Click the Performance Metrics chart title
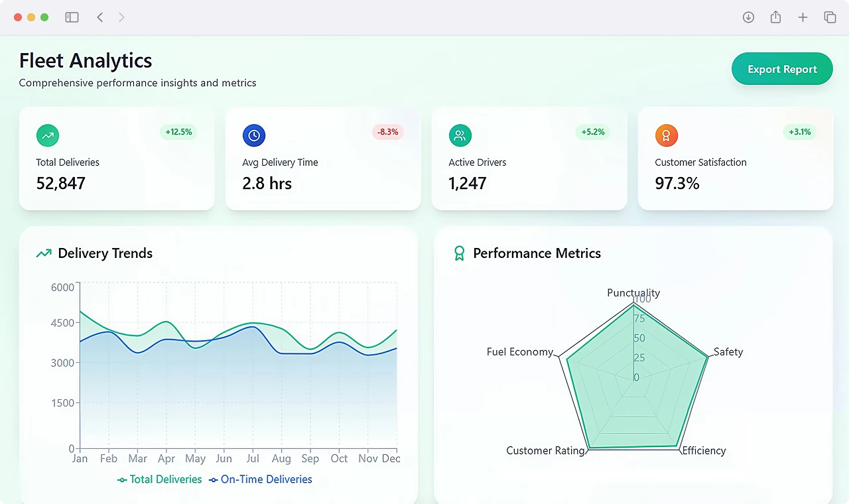The height and width of the screenshot is (504, 849). pos(537,253)
